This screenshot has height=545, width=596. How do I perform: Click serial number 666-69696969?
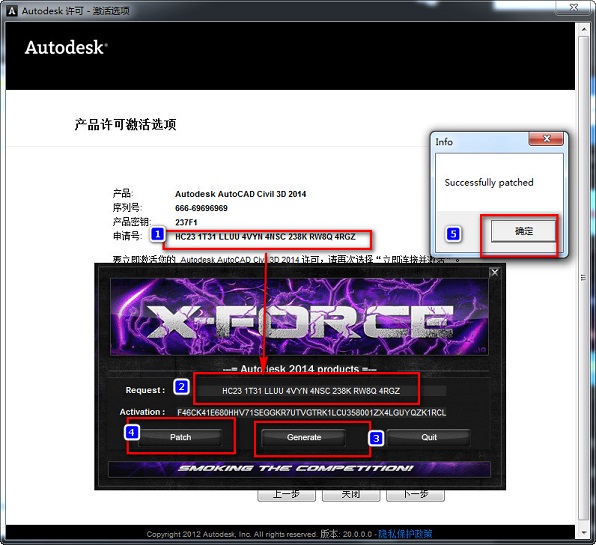(x=201, y=208)
